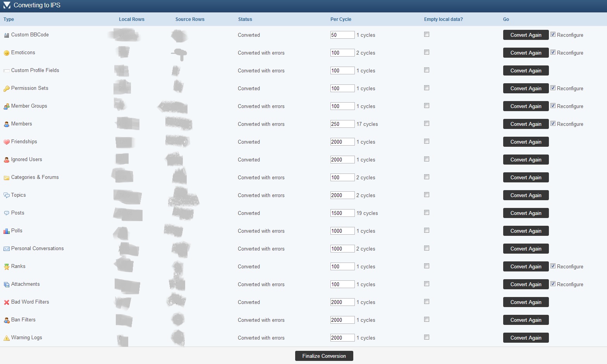Click the Personal Conversations envelope icon
The height and width of the screenshot is (364, 607).
click(7, 249)
